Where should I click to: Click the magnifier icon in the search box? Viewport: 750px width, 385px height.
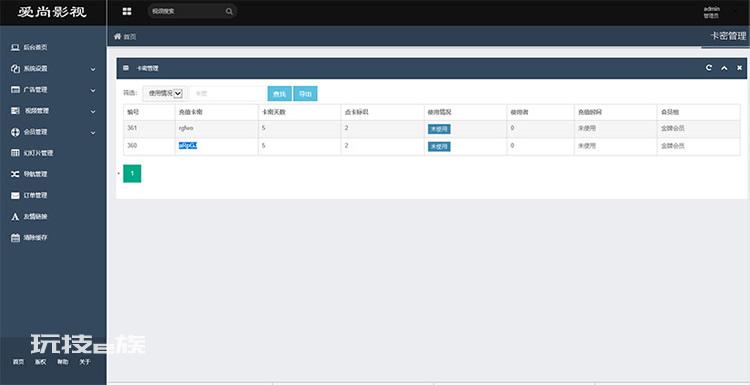[229, 11]
